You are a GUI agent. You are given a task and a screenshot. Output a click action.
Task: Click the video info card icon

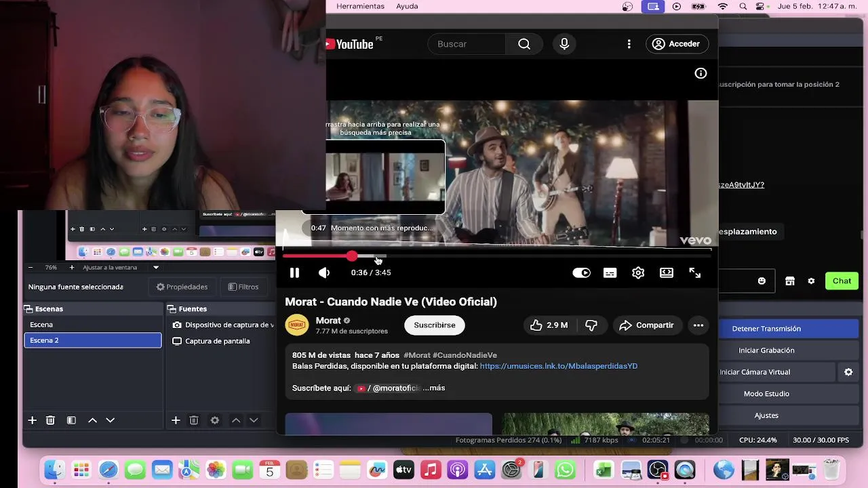coord(701,73)
